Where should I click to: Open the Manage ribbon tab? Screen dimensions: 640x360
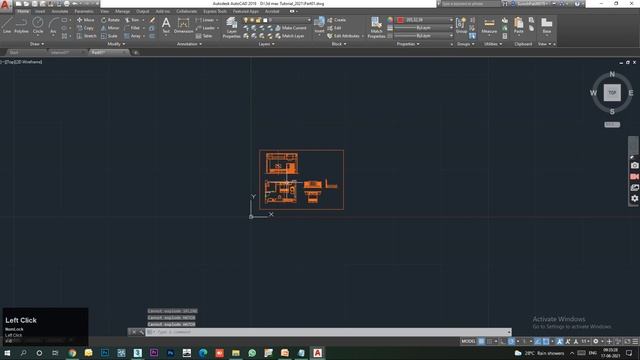pyautogui.click(x=122, y=11)
